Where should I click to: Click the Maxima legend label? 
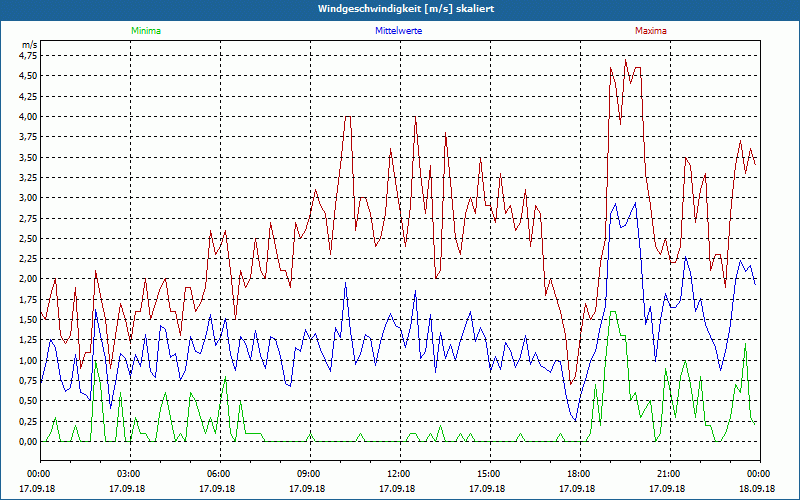pyautogui.click(x=651, y=31)
